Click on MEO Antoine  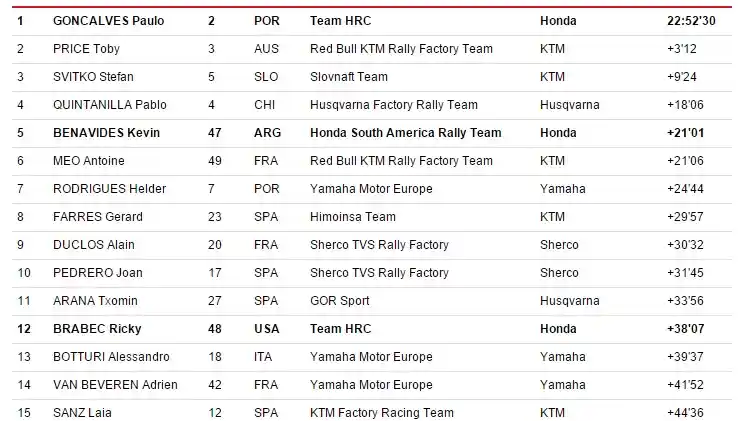(87, 160)
